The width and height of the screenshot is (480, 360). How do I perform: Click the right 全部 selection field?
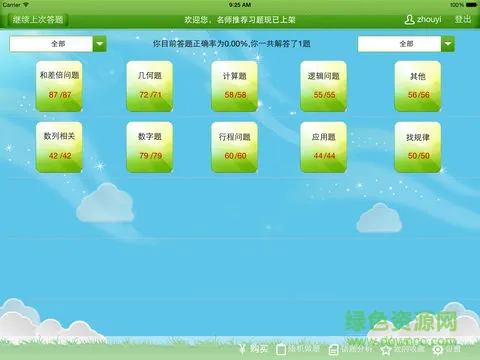[x=399, y=44]
